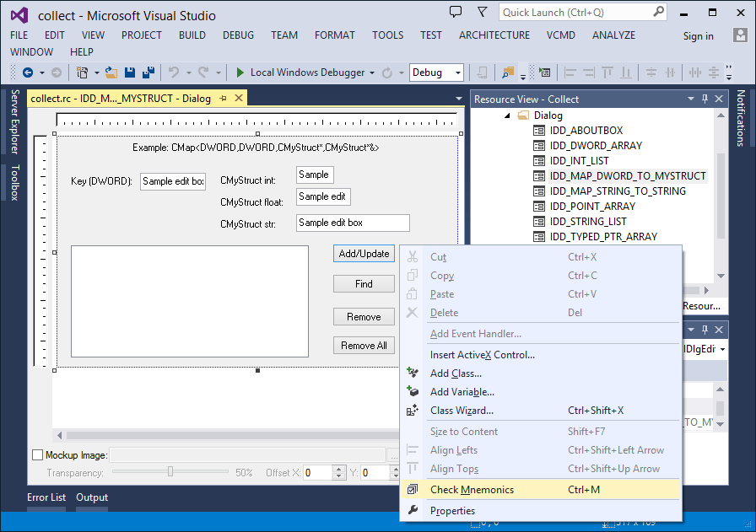Screen dimensions: 756x532
Task: Click the Save All icon
Action: click(150, 73)
